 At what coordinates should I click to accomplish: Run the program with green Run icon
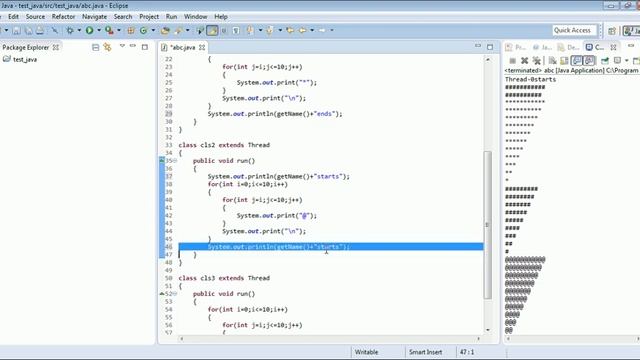[89, 30]
